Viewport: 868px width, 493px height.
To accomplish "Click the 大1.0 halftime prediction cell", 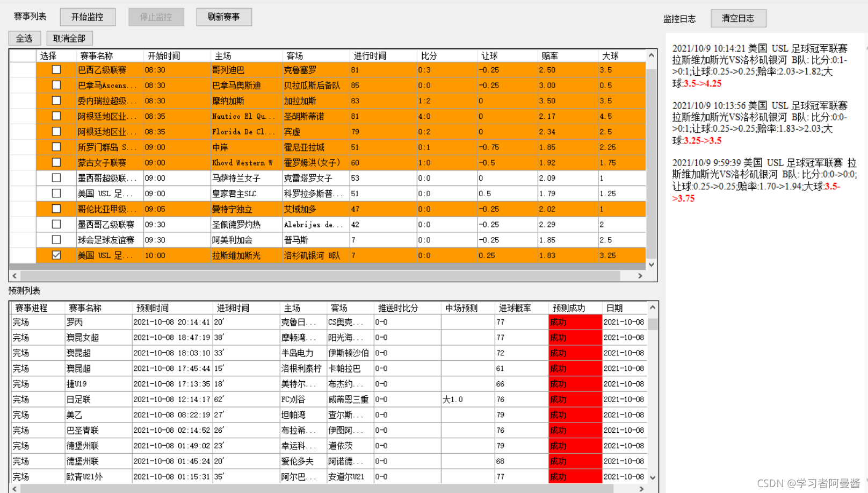I will (468, 399).
